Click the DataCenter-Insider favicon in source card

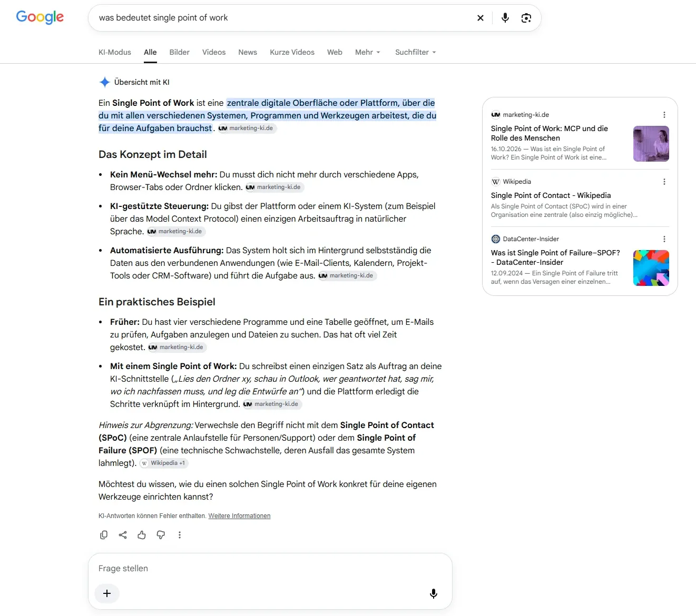(496, 239)
